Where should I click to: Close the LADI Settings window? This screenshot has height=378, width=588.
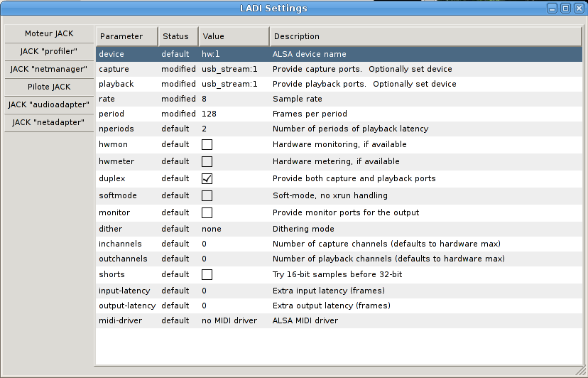(x=579, y=9)
